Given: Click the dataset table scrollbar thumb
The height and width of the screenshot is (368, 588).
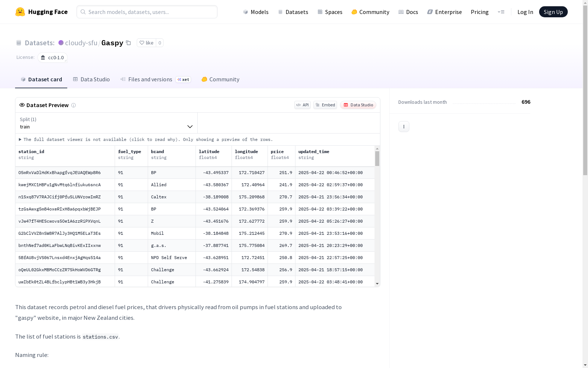Looking at the screenshot, I should pos(377,159).
